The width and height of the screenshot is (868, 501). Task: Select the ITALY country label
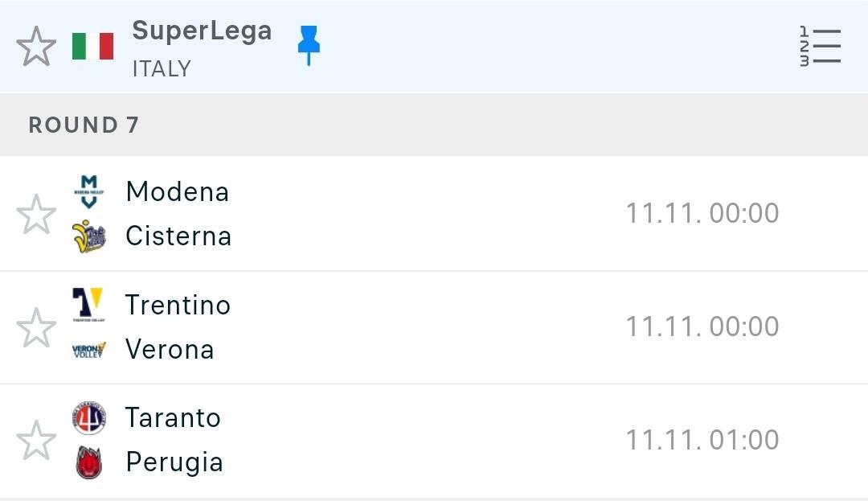(162, 69)
